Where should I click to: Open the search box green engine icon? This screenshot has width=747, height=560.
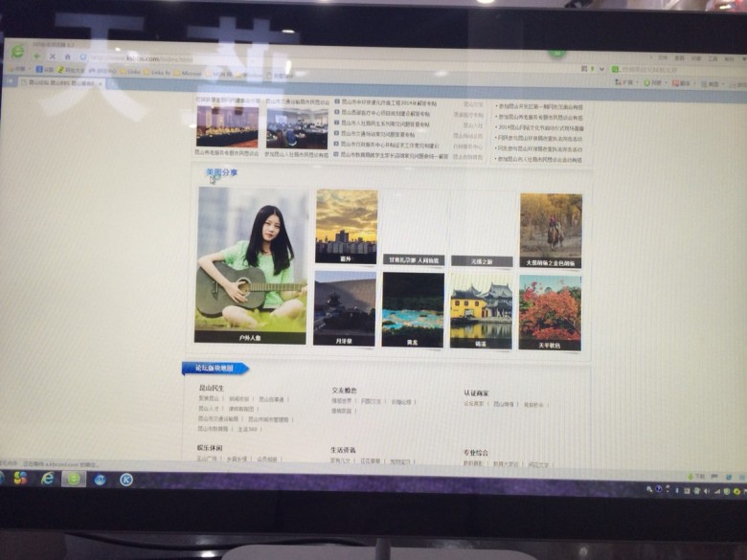615,70
